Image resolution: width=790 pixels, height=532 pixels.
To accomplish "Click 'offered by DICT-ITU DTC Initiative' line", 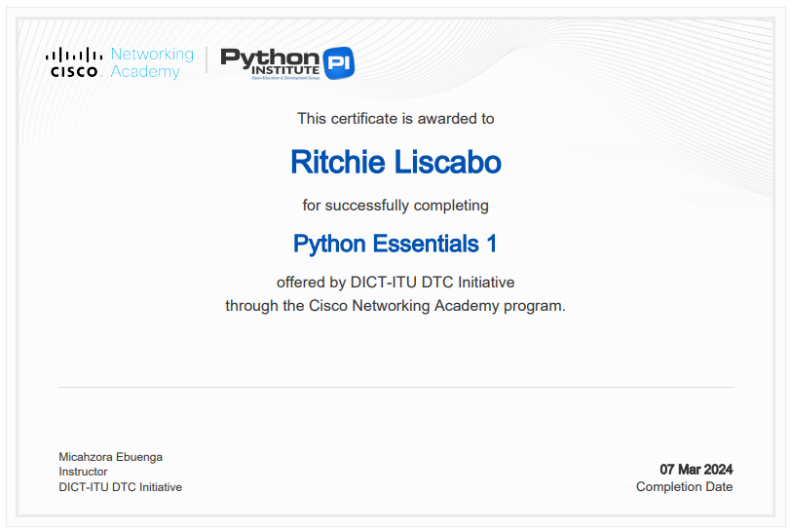I will (395, 283).
